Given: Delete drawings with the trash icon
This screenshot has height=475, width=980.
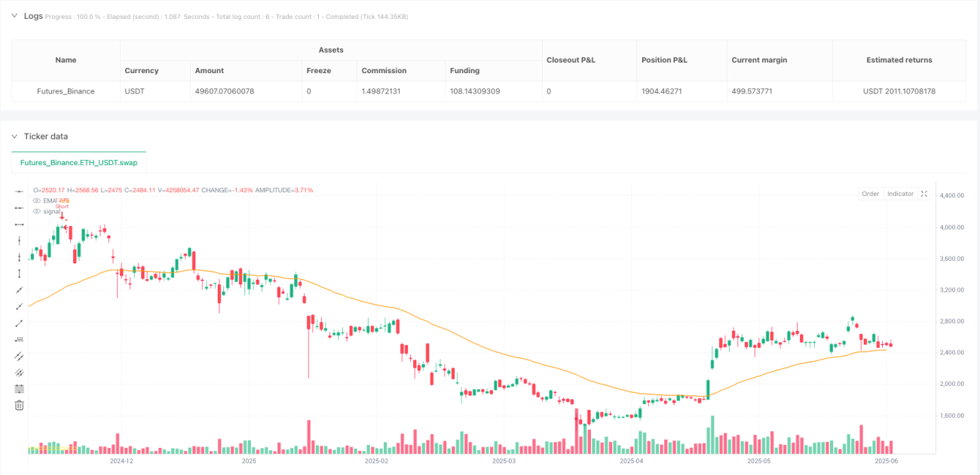Looking at the screenshot, I should pyautogui.click(x=20, y=405).
